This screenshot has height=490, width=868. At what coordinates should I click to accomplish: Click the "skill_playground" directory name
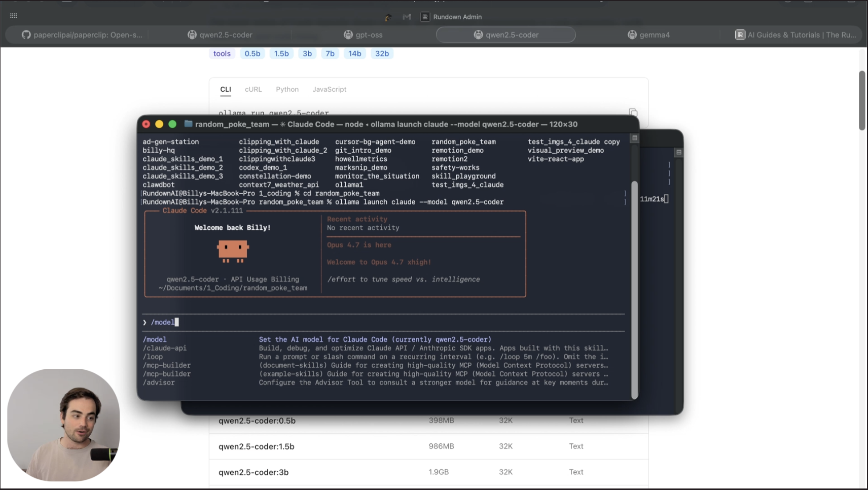pos(464,177)
